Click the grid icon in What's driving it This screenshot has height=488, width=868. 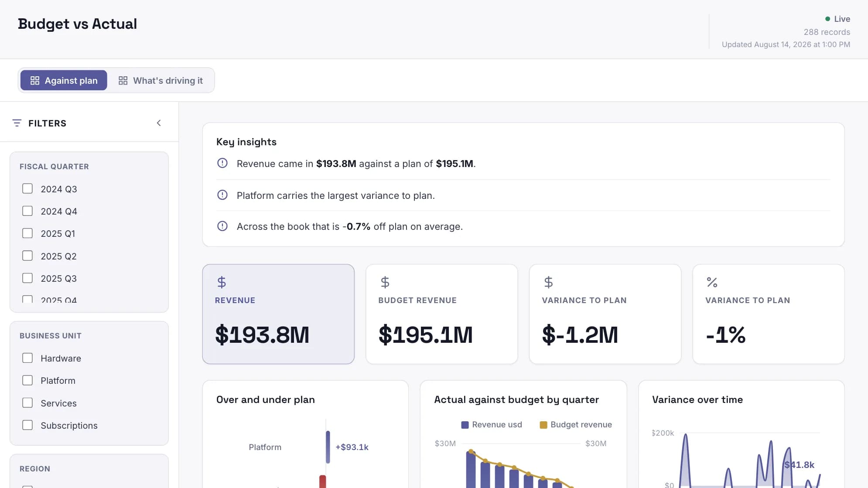tap(123, 81)
